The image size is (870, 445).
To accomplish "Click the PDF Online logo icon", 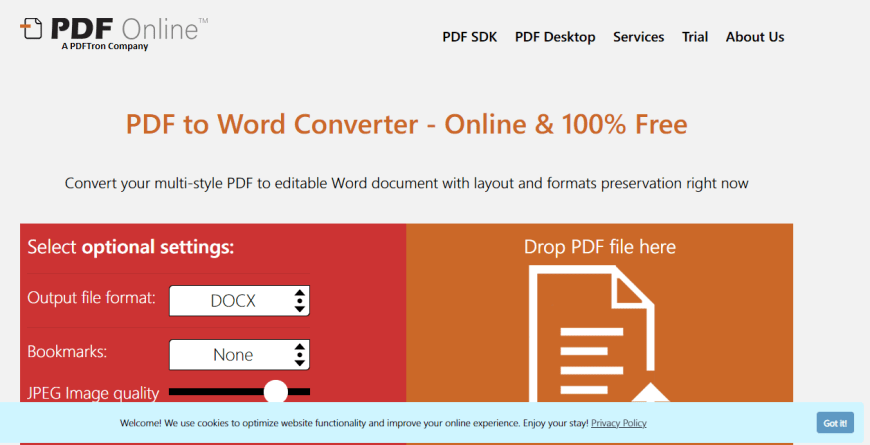I will coord(31,29).
